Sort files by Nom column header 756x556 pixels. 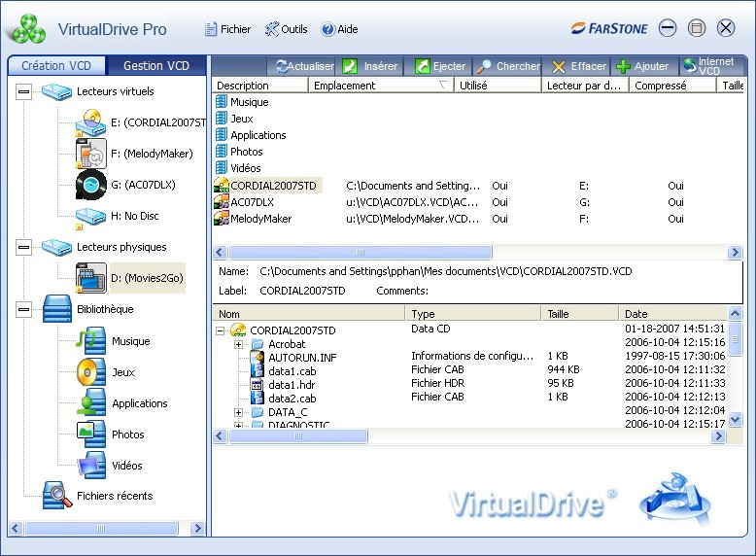309,314
